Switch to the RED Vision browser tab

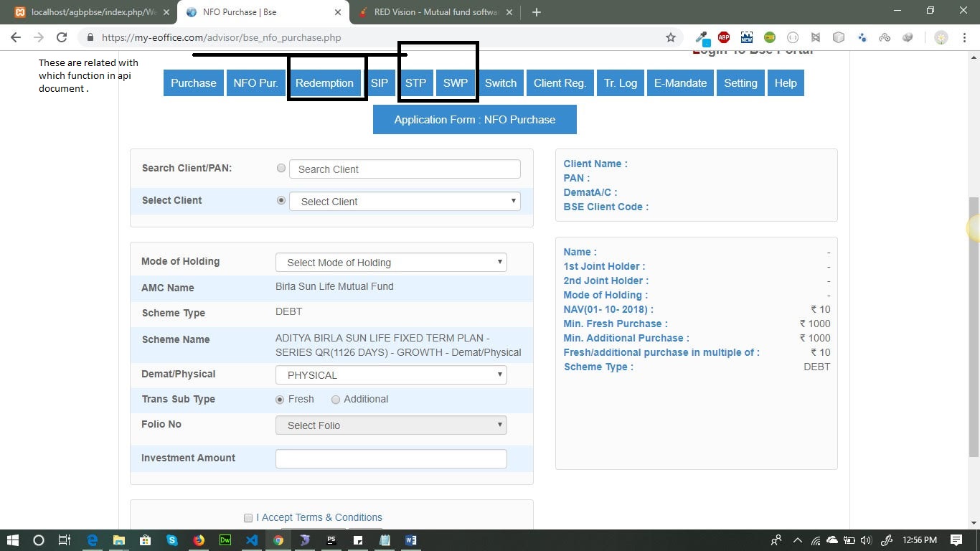pos(436,12)
